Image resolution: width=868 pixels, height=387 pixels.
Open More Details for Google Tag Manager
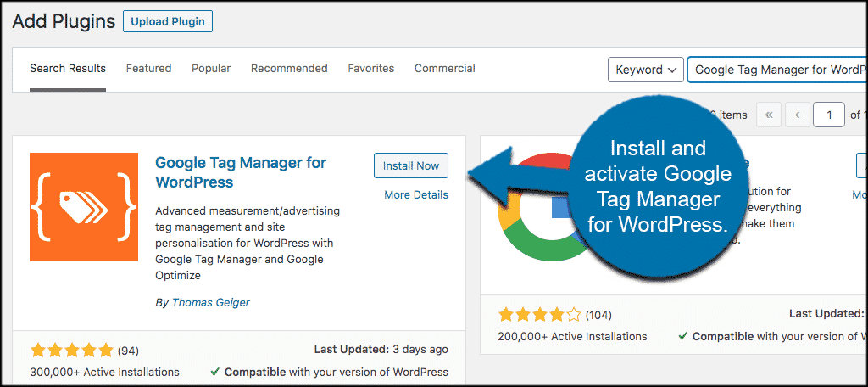tap(415, 195)
